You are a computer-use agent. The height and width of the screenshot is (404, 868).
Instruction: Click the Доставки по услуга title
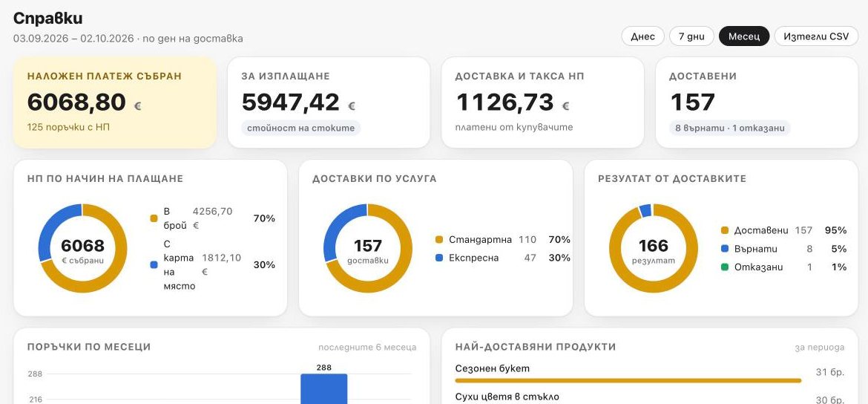374,178
